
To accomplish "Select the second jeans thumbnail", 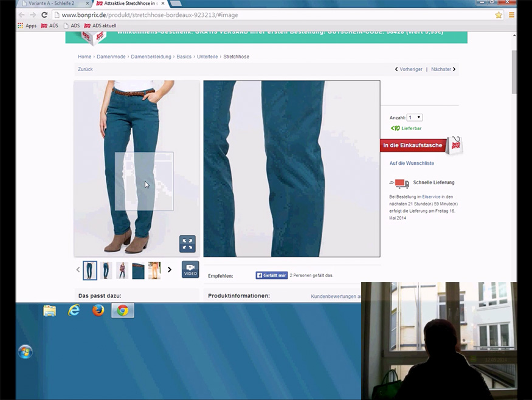I will coord(106,271).
